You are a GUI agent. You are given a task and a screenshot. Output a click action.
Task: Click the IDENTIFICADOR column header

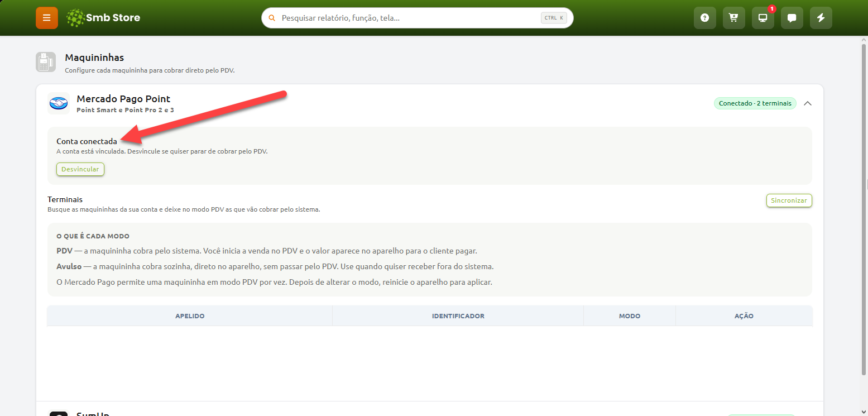tap(458, 316)
